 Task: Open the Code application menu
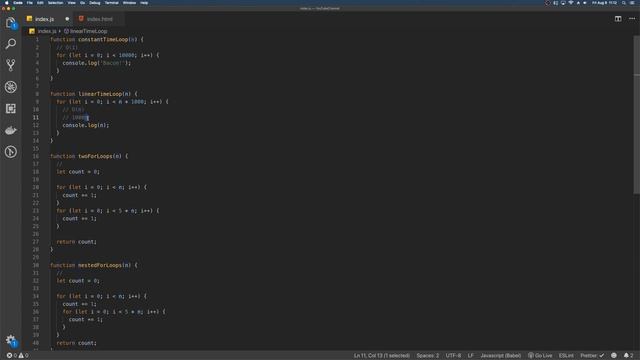pos(18,3)
